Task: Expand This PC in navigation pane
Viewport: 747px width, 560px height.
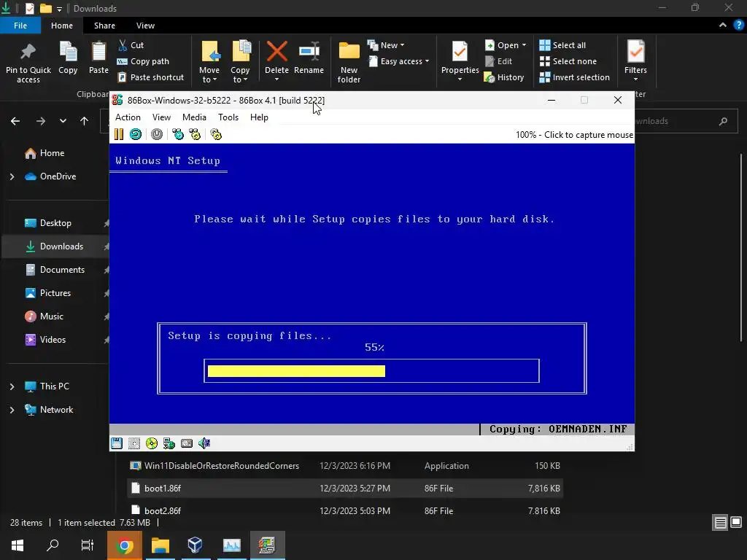Action: (12, 386)
